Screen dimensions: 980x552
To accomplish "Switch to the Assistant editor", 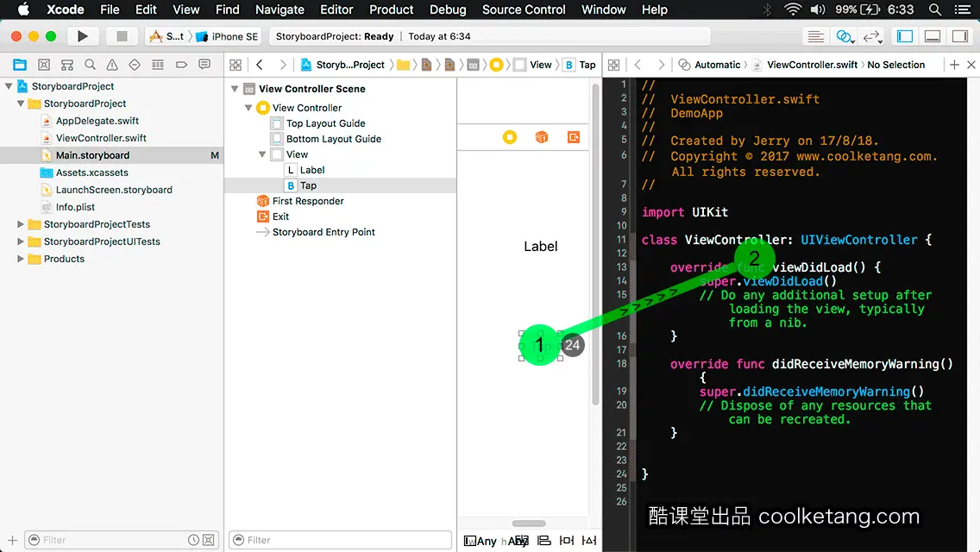I will (x=844, y=36).
